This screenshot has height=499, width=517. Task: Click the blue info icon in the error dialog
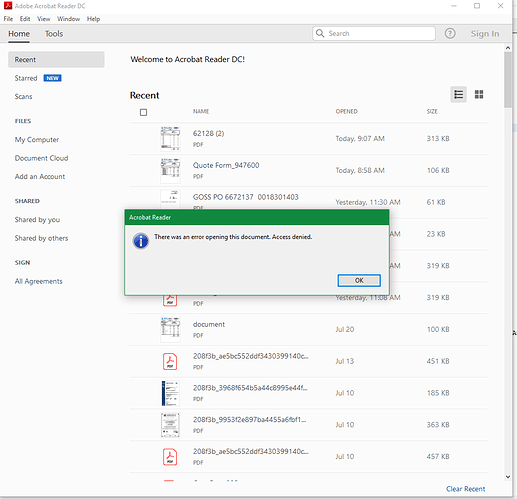pos(141,241)
